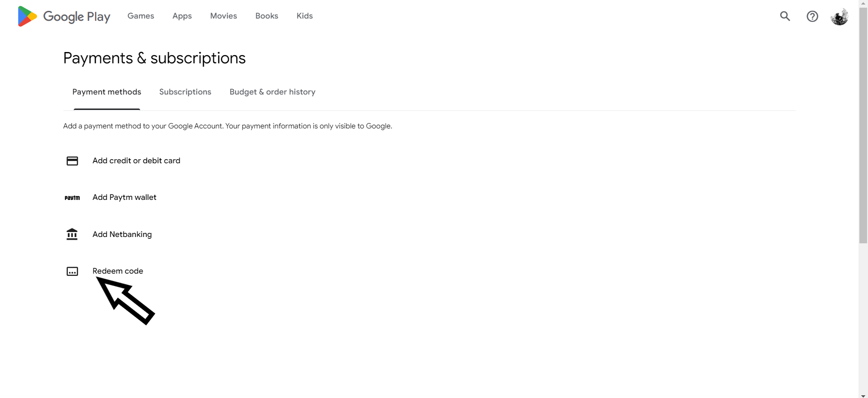Open the search magnifier icon
868x398 pixels.
click(x=785, y=16)
